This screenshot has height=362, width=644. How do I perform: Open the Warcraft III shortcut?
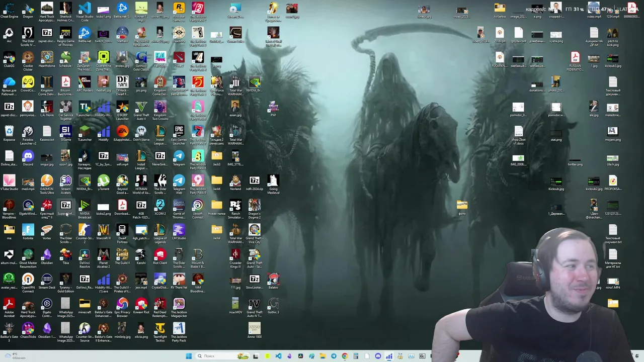click(x=103, y=230)
